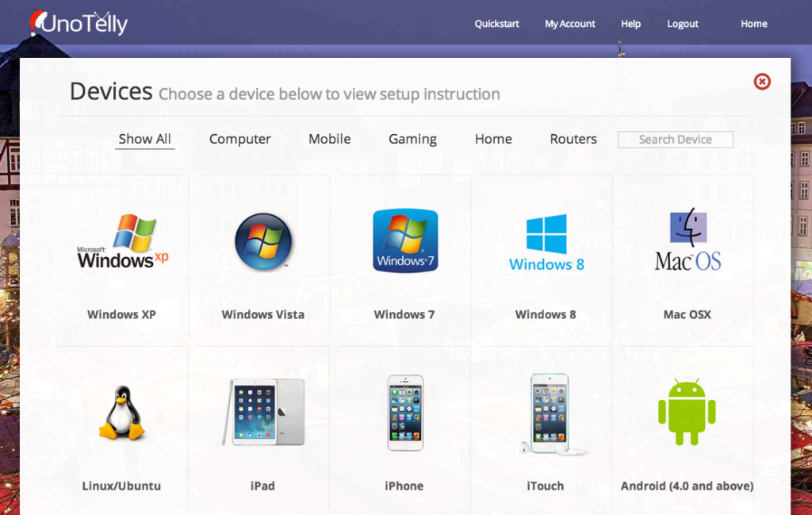Click the UnoTelly logo

pyautogui.click(x=79, y=23)
